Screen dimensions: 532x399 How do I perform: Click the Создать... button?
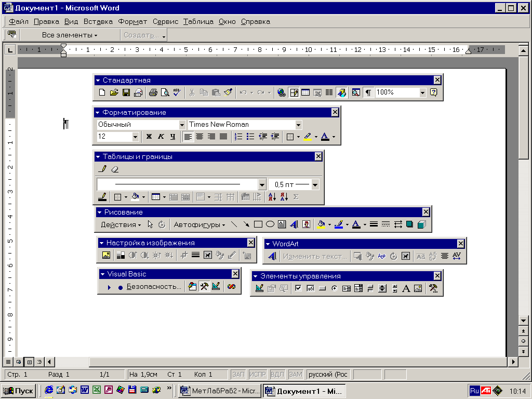[144, 35]
